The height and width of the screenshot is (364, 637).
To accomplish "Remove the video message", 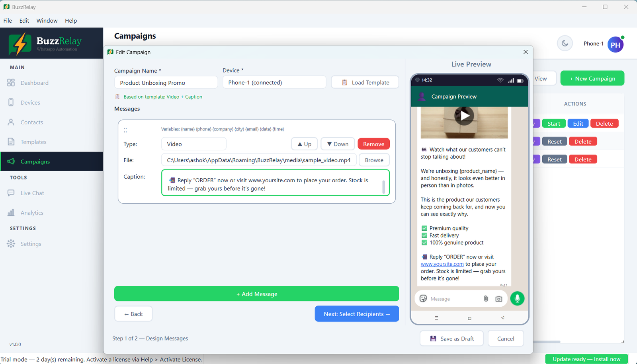I will click(x=373, y=144).
